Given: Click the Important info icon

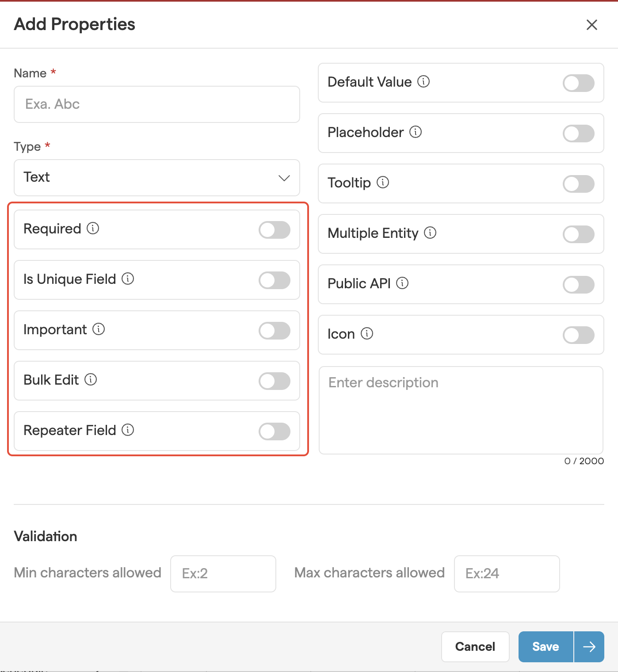Looking at the screenshot, I should tap(99, 329).
